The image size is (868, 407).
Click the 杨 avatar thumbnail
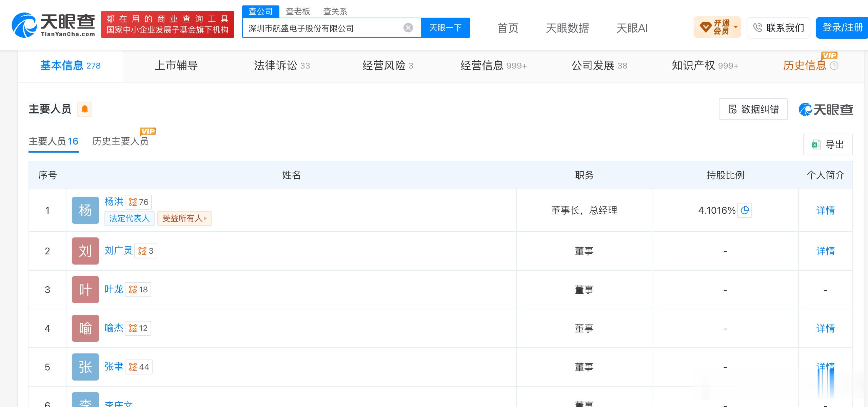coord(85,210)
